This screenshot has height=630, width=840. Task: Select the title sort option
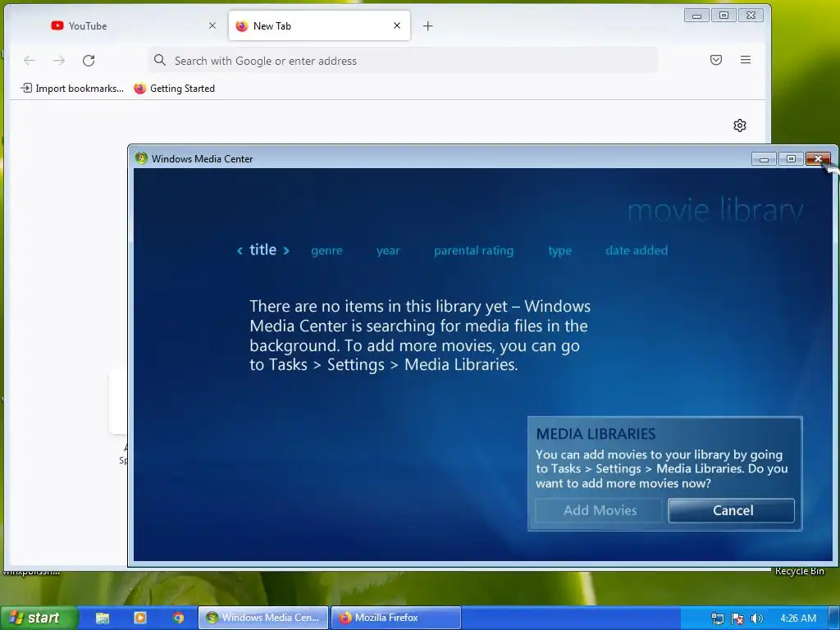pos(262,249)
